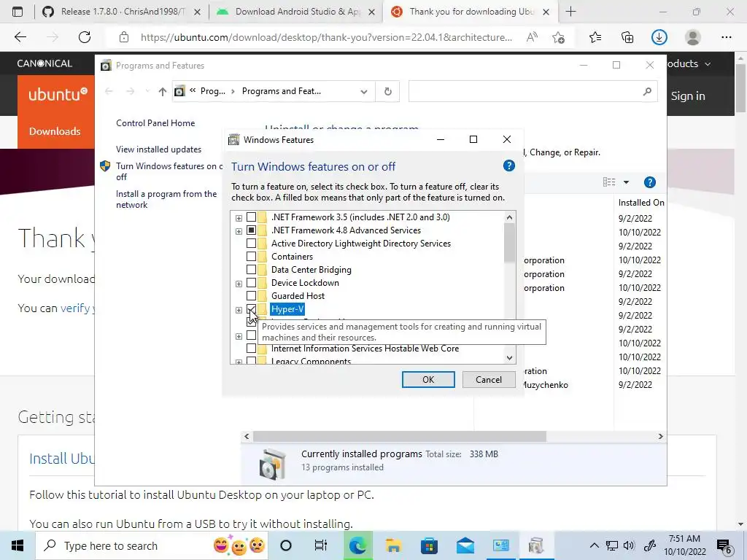747x560 pixels.
Task: Open Read aloud icon in Edge address bar
Action: click(532, 37)
